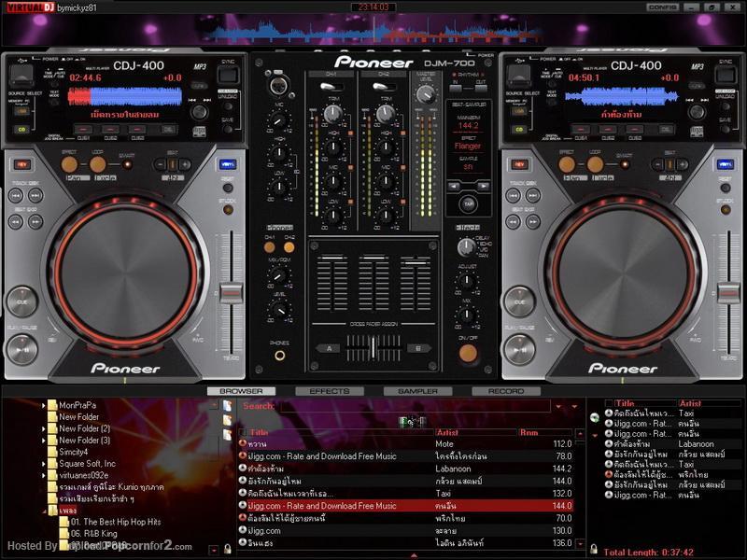Image resolution: width=747 pixels, height=560 pixels.
Task: Click left deck CUE2 hot cue button
Action: [x=110, y=130]
